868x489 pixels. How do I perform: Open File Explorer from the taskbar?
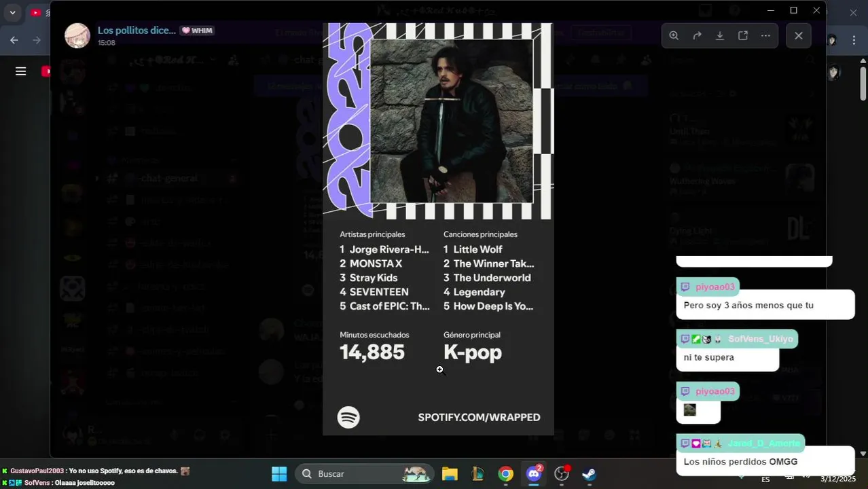pos(450,474)
